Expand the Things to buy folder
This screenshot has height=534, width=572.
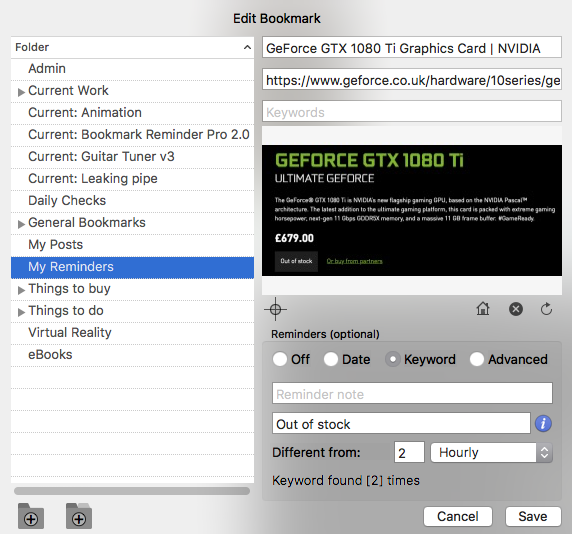pos(21,290)
